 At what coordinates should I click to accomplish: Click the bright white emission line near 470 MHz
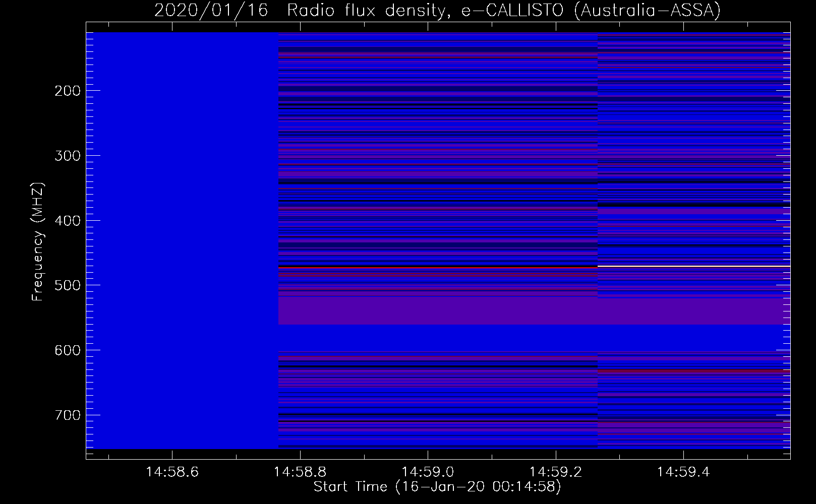(694, 266)
